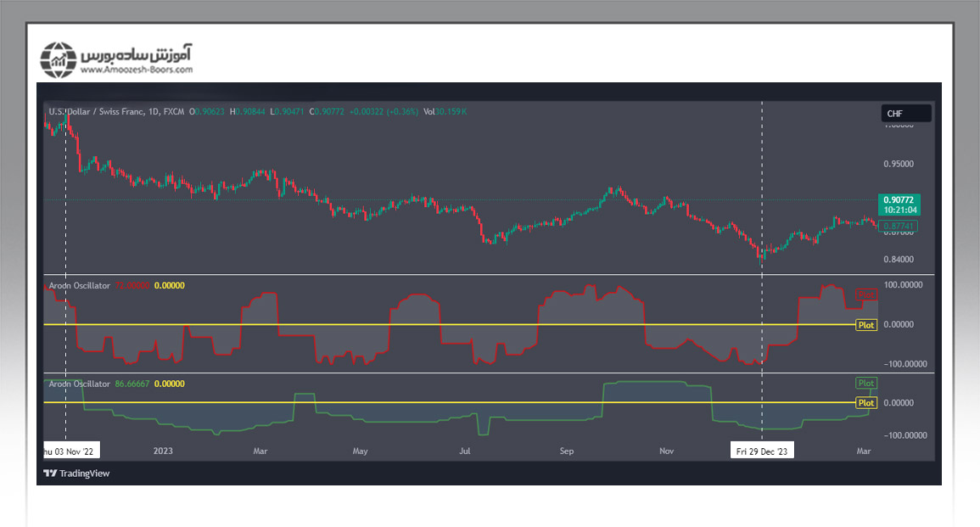
Task: Click the 0.95000 level on price scale
Action: point(899,163)
